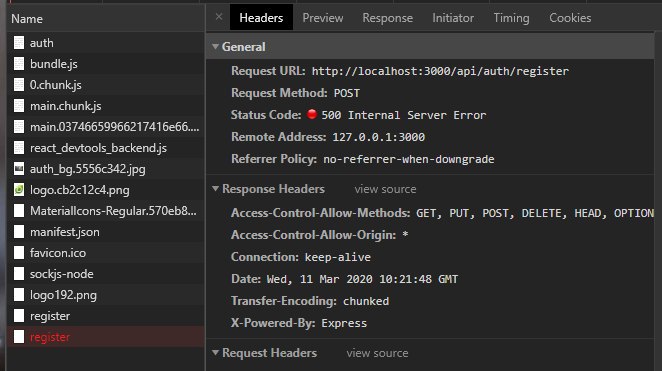Click the X-Powered-By Express header
This screenshot has height=371, width=662.
click(x=298, y=323)
